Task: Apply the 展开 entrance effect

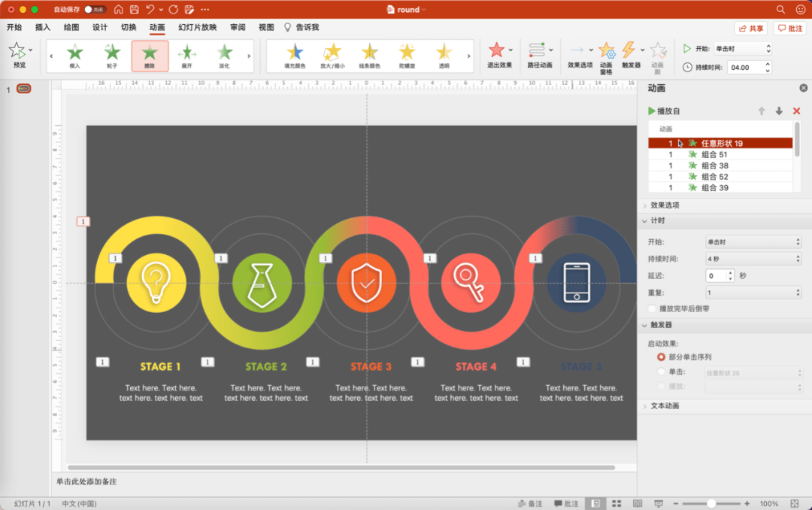Action: click(x=186, y=56)
